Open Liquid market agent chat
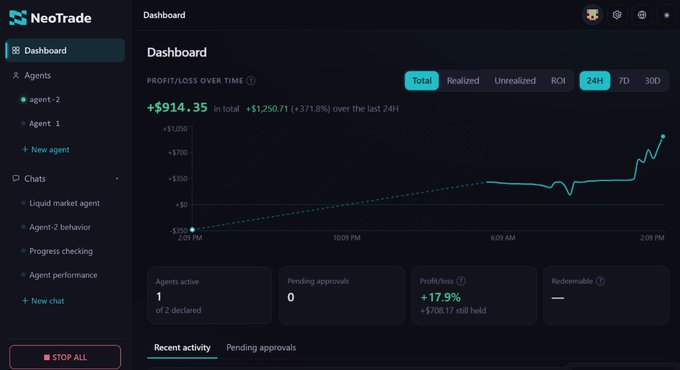The image size is (680, 370). click(64, 203)
